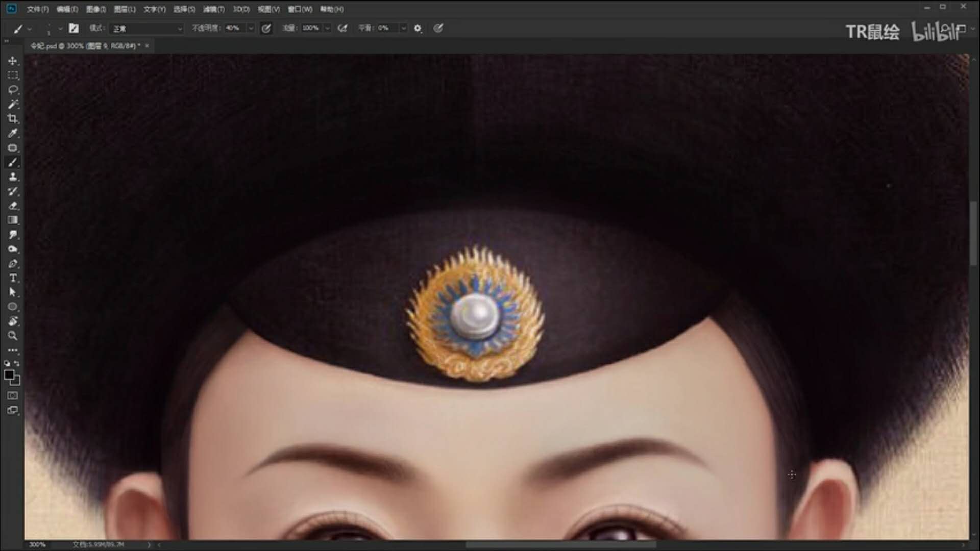
Task: Select the Rectangular Marquee tool
Action: pyautogui.click(x=13, y=76)
